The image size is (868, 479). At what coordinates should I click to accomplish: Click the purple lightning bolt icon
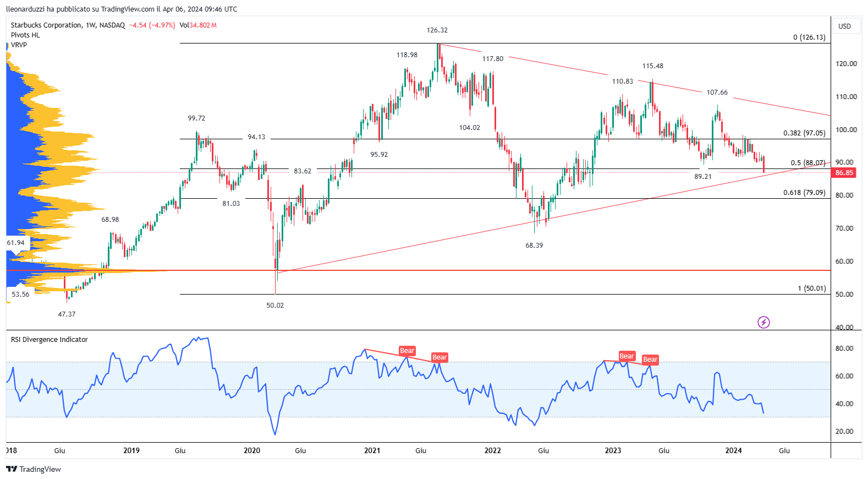pyautogui.click(x=763, y=322)
